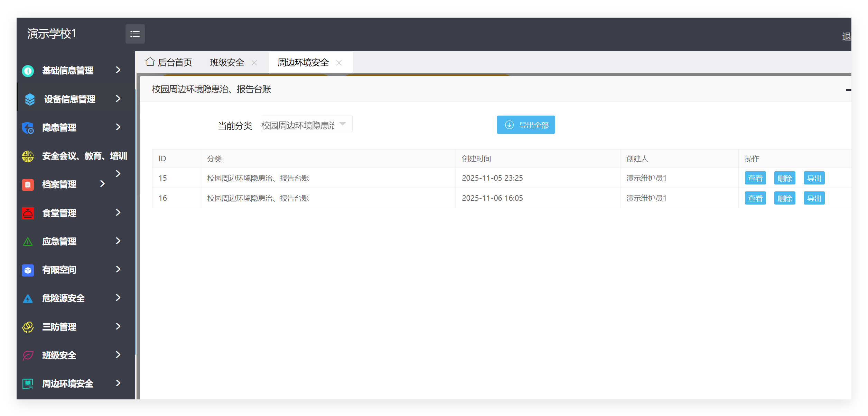The image size is (868, 416).
Task: Click the 基础信息管理 info icon in sidebar
Action: click(x=28, y=71)
